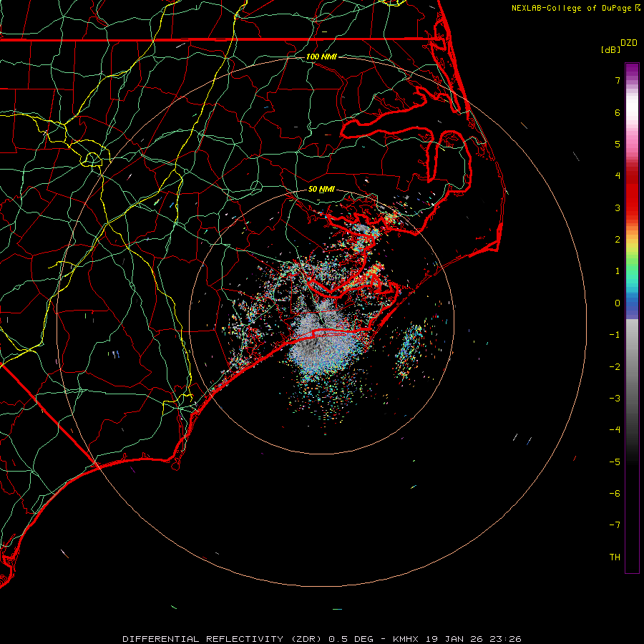Image resolution: width=644 pixels, height=644 pixels.
Task: Click the positive 3 dB scale label
Action: click(x=618, y=208)
